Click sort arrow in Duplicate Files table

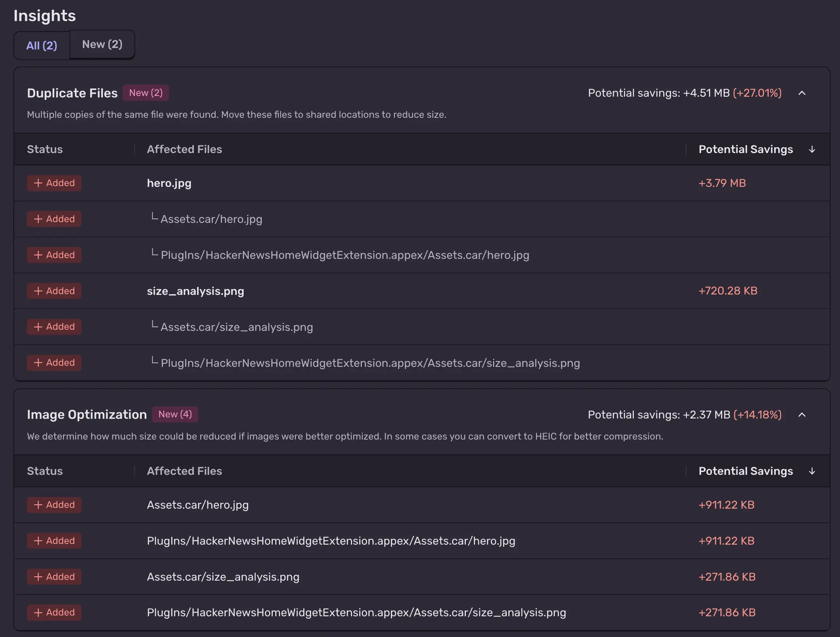point(812,149)
